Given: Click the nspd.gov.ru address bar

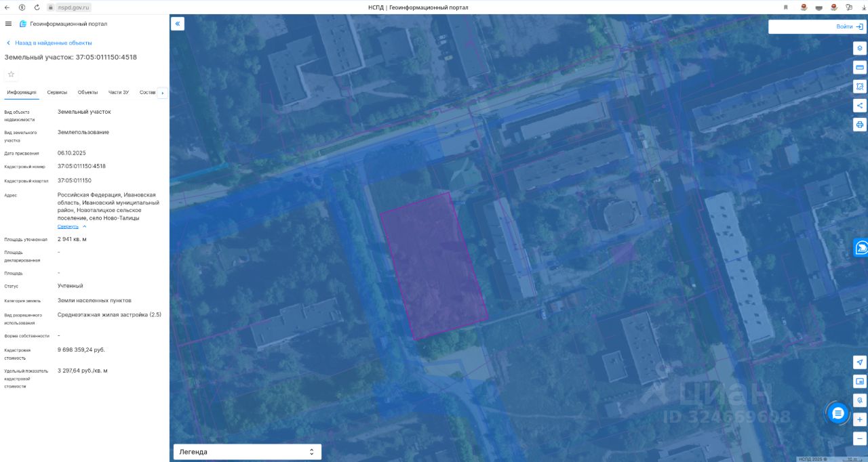Looking at the screenshot, I should (x=73, y=7).
